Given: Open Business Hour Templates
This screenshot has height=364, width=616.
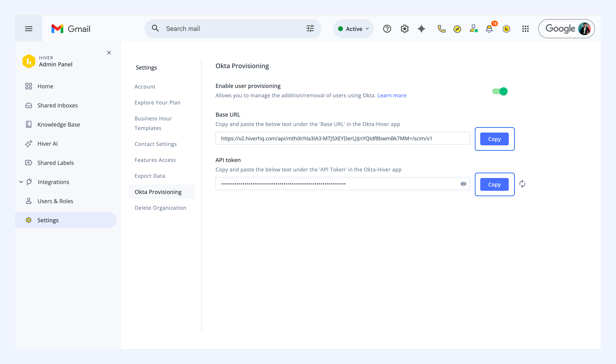Looking at the screenshot, I should [153, 123].
